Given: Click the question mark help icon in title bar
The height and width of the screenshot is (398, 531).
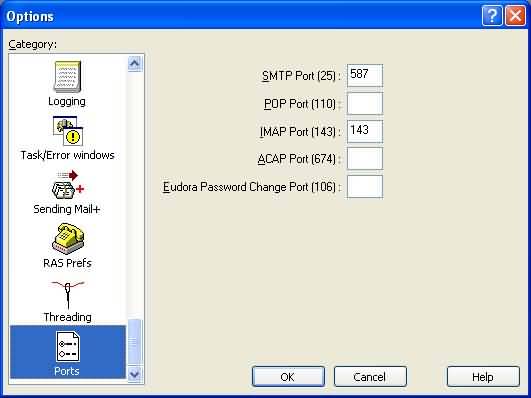Looking at the screenshot, I should (492, 16).
